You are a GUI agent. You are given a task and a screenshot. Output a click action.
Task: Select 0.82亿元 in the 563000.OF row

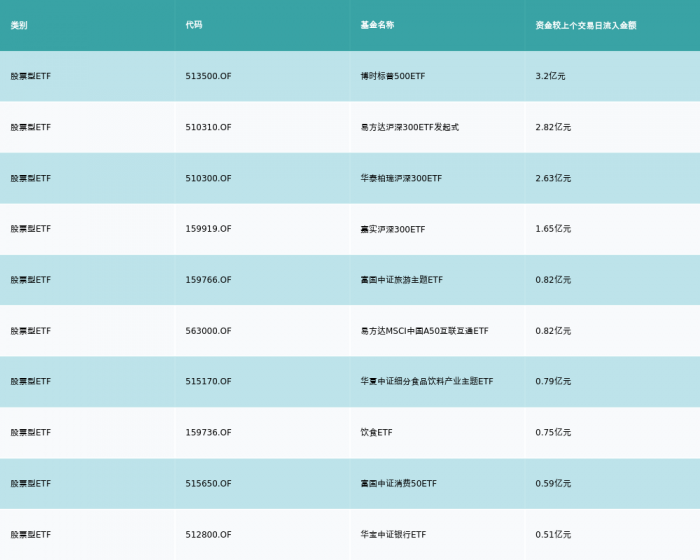553,331
